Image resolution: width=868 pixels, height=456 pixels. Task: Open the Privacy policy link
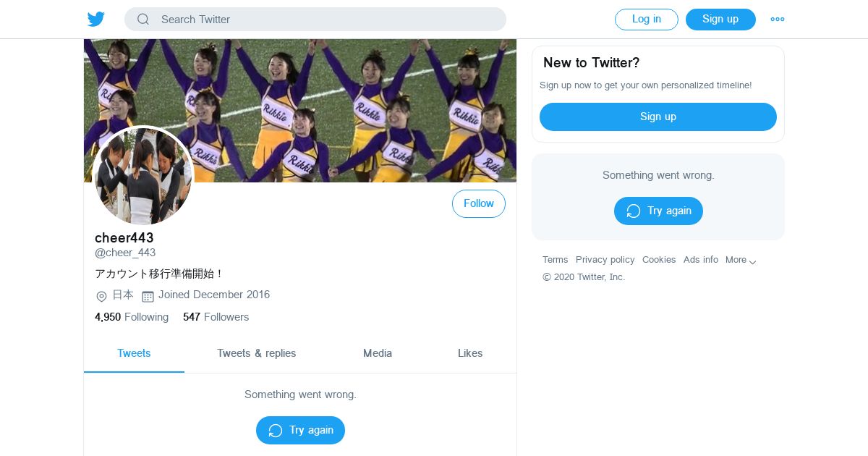point(605,260)
